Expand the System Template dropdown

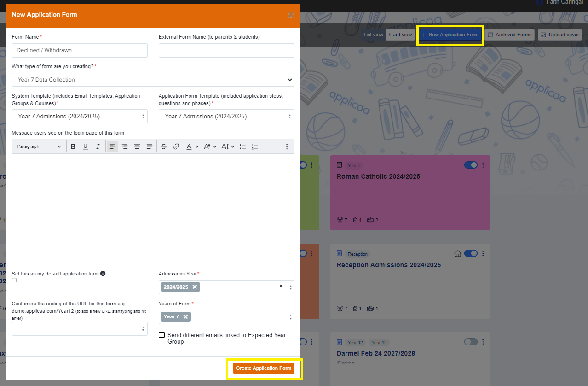[x=80, y=117]
